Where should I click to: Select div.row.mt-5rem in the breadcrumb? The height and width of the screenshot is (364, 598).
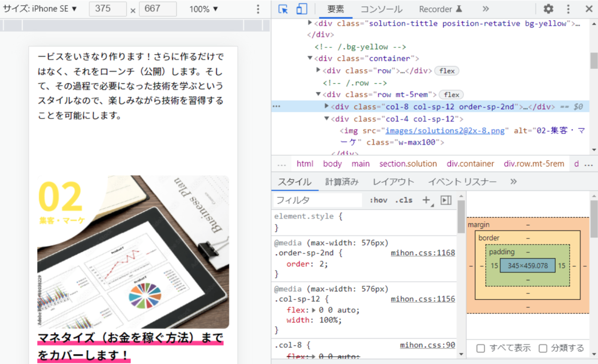(534, 164)
